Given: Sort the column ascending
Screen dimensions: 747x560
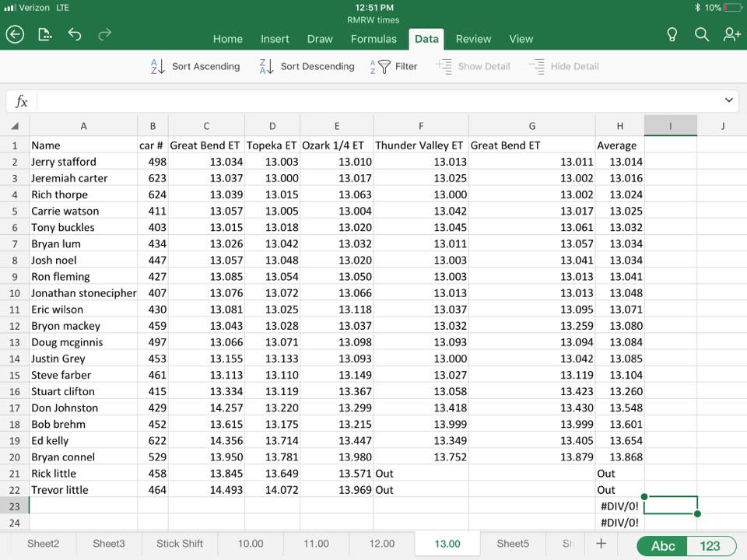Looking at the screenshot, I should coord(195,67).
